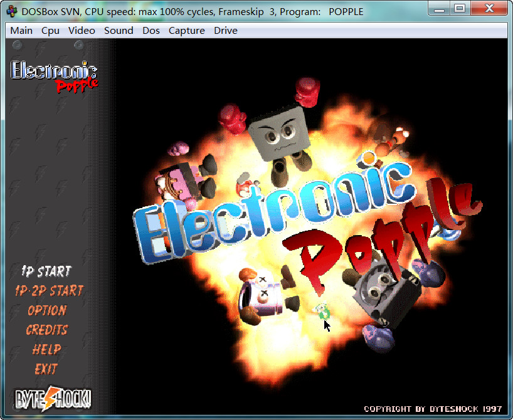Expand the Capture menu

tap(186, 30)
